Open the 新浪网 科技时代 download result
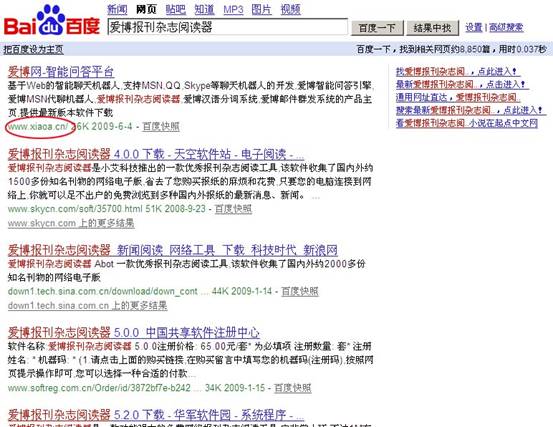The height and width of the screenshot is (427, 553). click(173, 250)
